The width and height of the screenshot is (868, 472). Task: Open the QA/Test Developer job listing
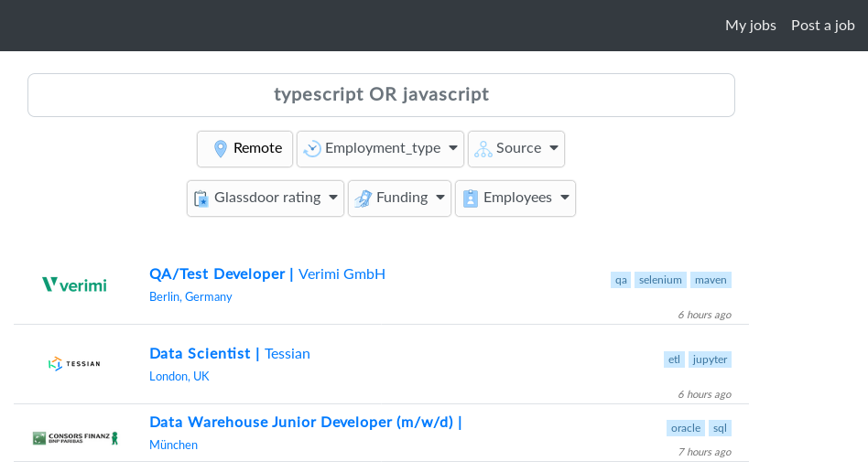(x=217, y=274)
